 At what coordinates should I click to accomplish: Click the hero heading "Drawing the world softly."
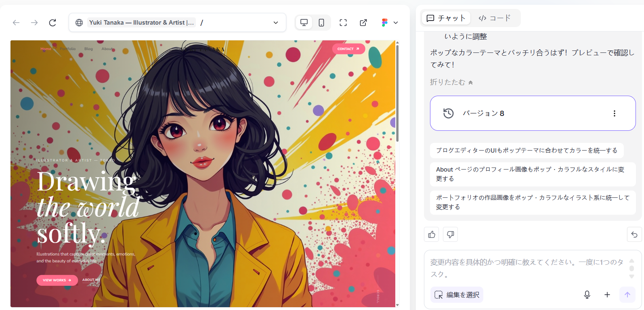point(88,207)
